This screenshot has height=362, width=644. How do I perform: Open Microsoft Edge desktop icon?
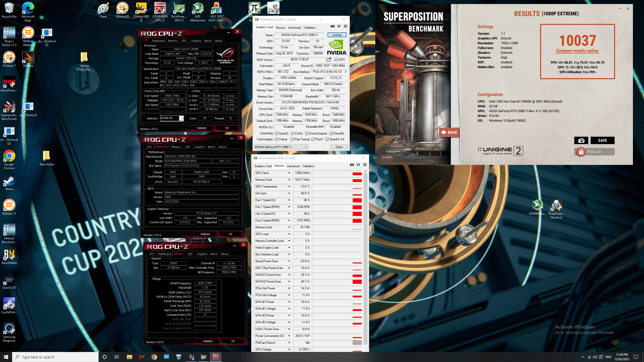coord(28,12)
